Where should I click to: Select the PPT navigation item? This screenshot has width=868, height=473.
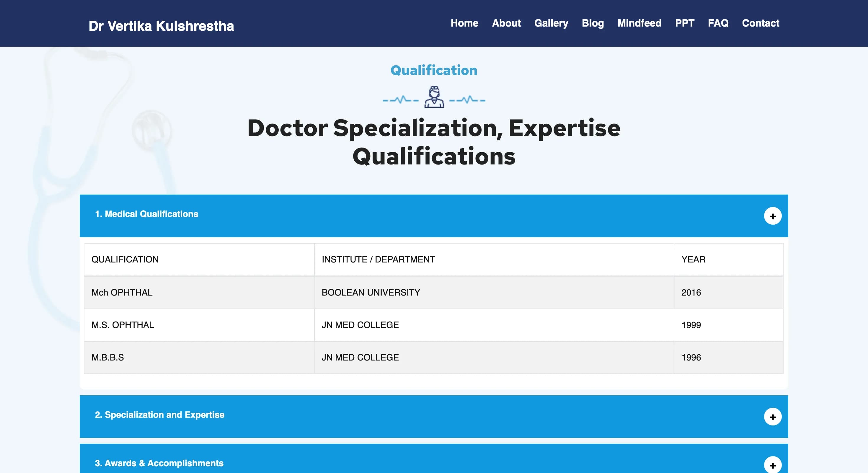(684, 23)
